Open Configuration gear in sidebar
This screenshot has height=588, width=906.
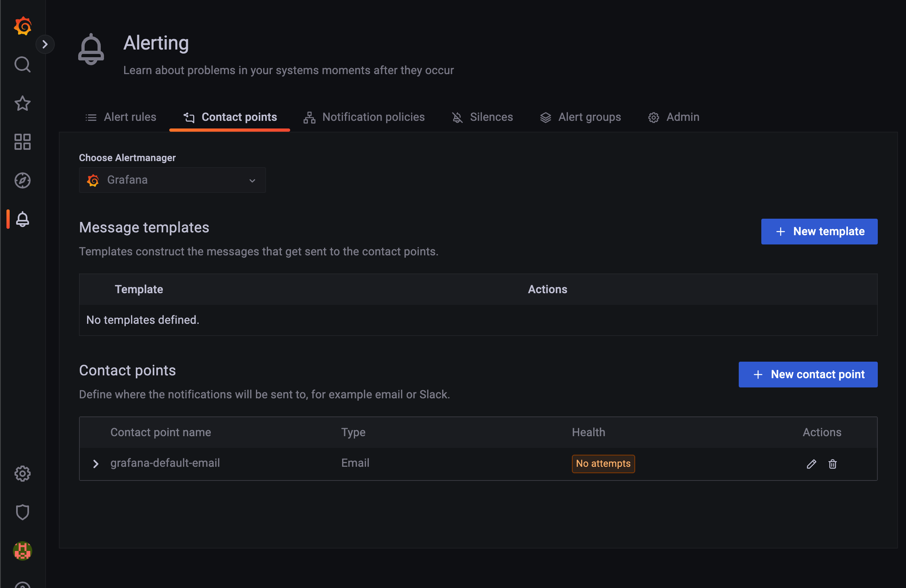pyautogui.click(x=23, y=474)
